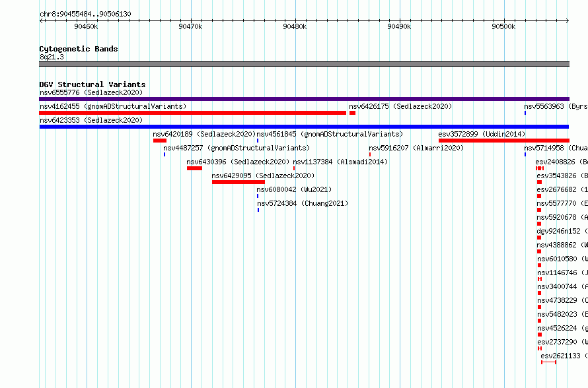This screenshot has height=388, width=588.
Task: Open variant esv2408826 label
Action: (562, 162)
